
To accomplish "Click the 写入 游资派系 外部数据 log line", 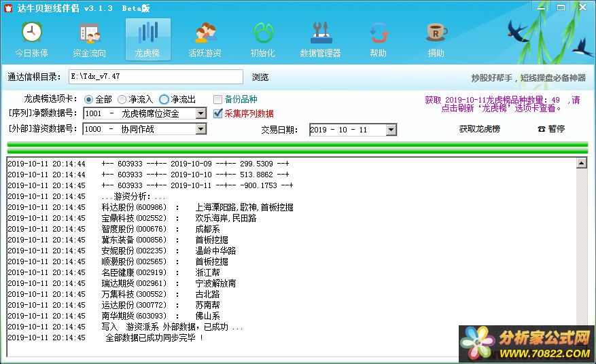I will click(x=125, y=327).
